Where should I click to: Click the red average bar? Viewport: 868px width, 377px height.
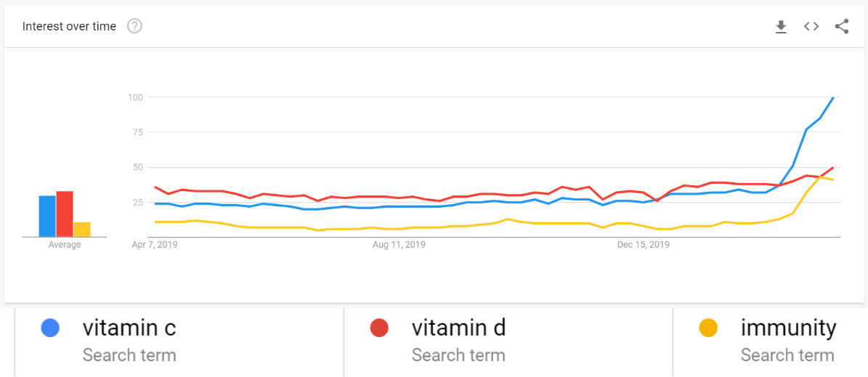coord(65,214)
